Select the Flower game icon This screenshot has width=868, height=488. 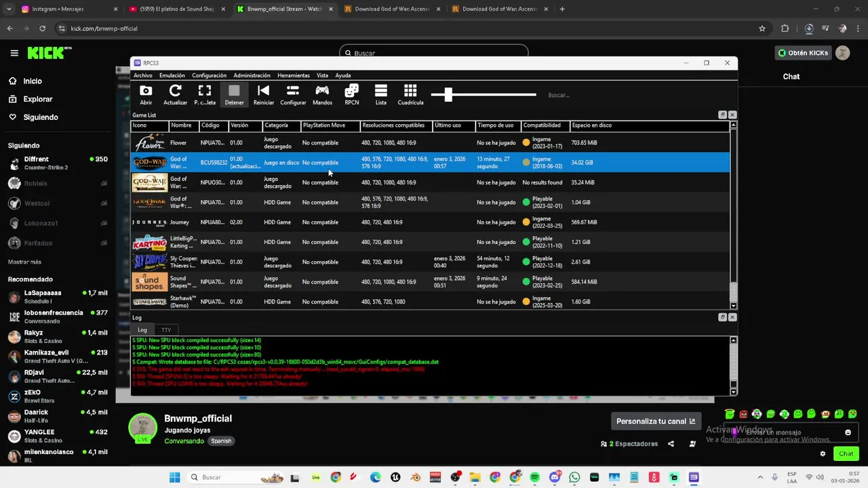tap(149, 143)
